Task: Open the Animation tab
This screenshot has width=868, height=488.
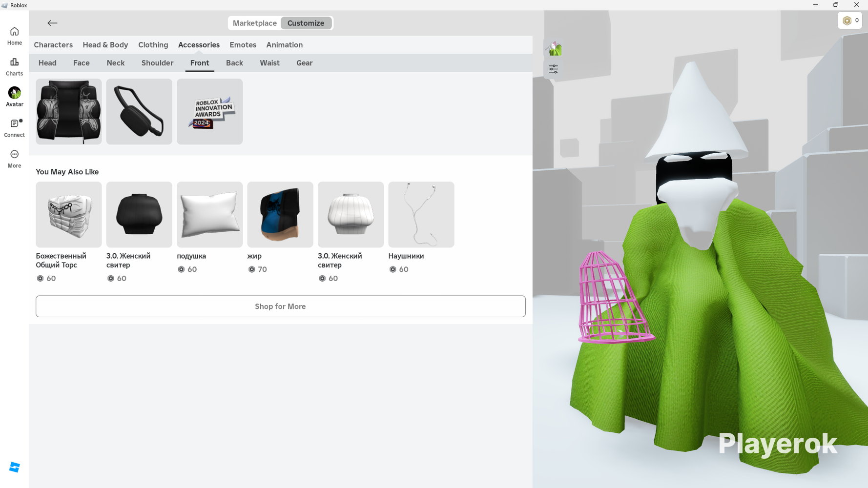Action: point(285,45)
